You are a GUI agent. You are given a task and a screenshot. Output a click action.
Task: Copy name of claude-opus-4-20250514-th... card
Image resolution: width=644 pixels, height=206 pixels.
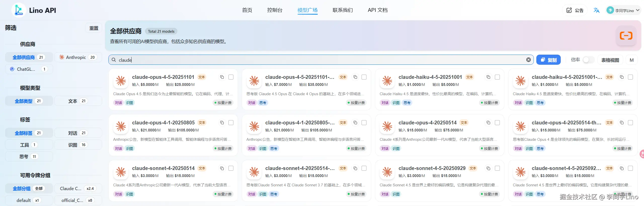622,123
